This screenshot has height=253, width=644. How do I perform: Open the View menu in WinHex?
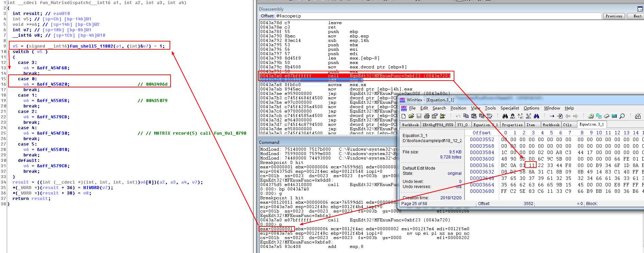click(x=475, y=108)
